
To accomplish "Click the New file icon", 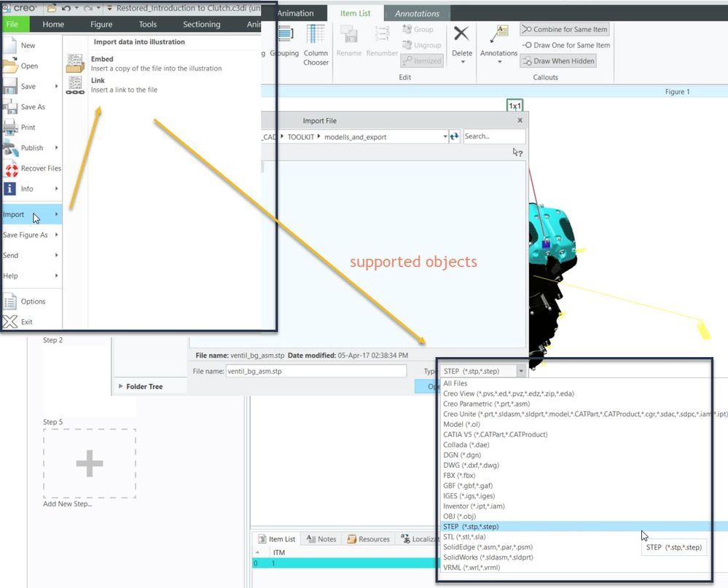I will 9,45.
